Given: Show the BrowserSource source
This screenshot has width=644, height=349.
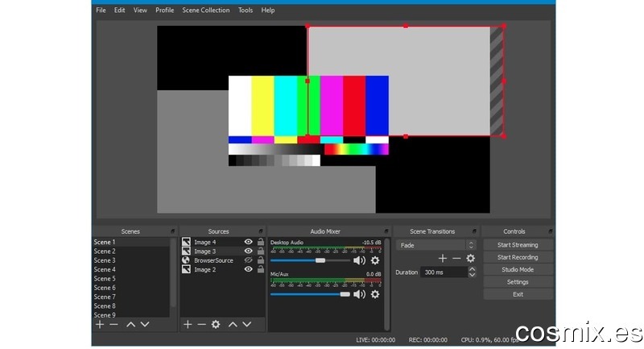Looking at the screenshot, I should pyautogui.click(x=249, y=260).
